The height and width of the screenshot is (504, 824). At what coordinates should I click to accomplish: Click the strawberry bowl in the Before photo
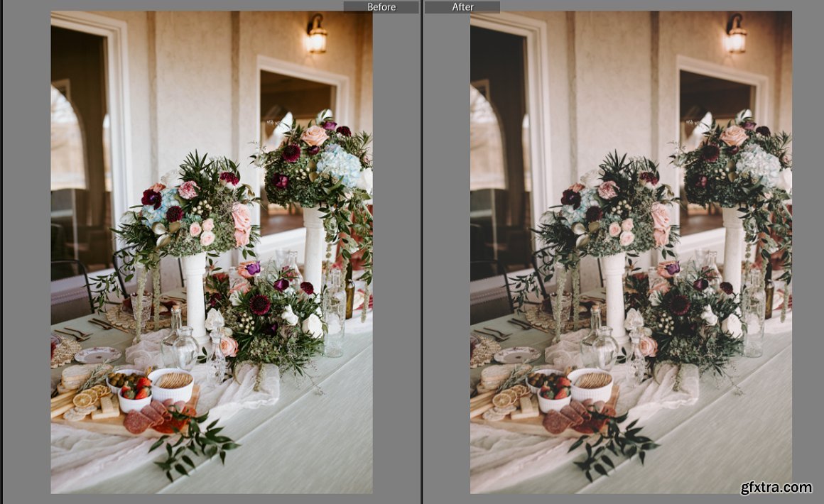coord(135,398)
